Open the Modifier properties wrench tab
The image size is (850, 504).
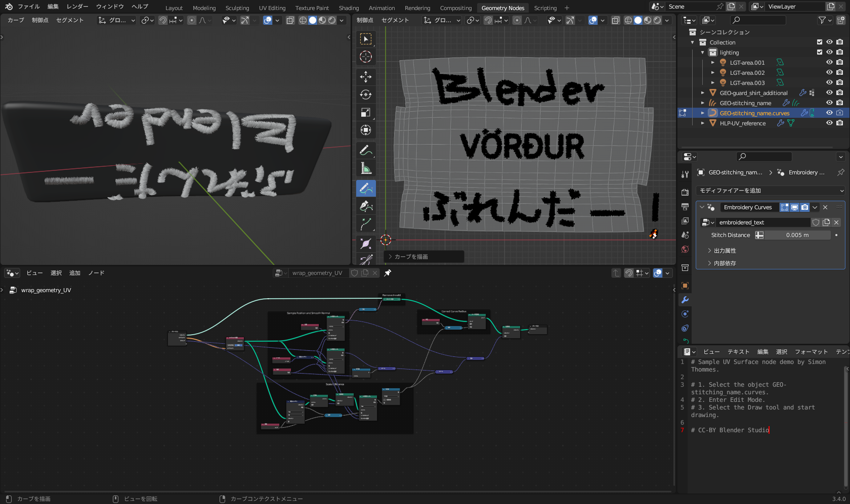(x=685, y=300)
